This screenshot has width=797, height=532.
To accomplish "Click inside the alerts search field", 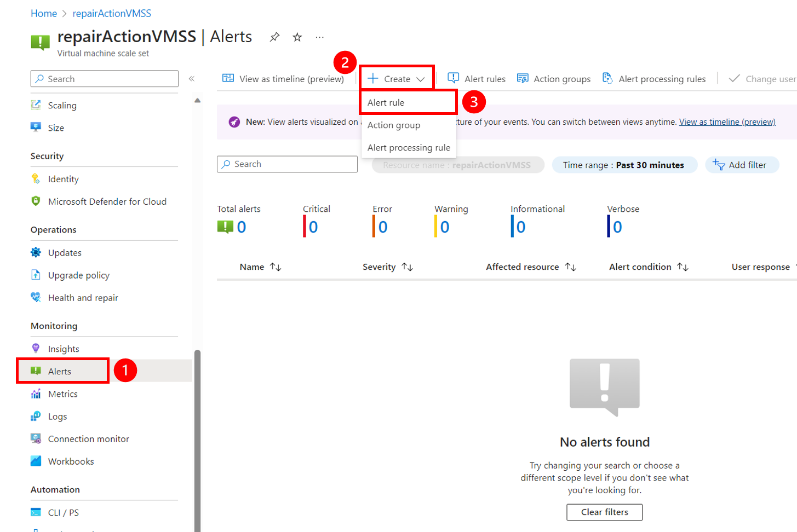I will point(287,164).
